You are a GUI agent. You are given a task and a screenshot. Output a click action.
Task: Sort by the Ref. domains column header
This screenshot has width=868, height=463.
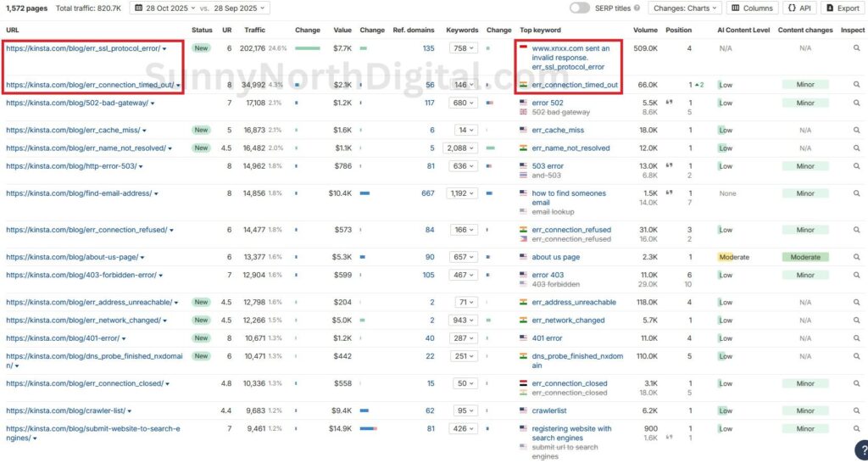pyautogui.click(x=414, y=30)
